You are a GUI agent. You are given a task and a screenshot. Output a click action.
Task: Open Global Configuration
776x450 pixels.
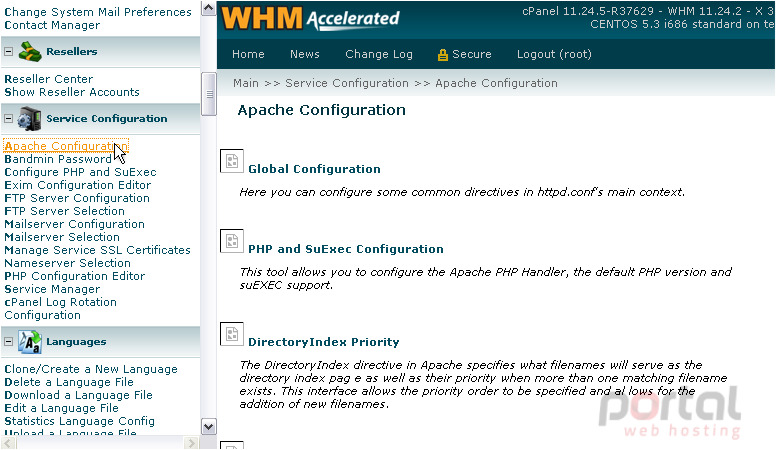click(x=314, y=169)
